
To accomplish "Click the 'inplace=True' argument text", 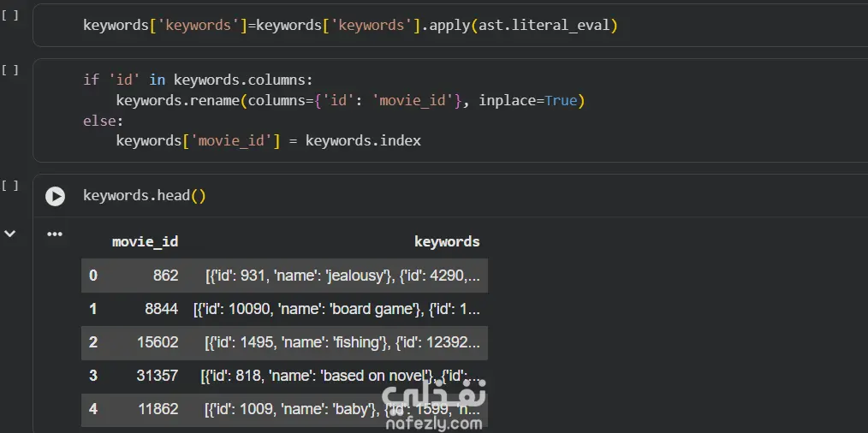I will [528, 101].
